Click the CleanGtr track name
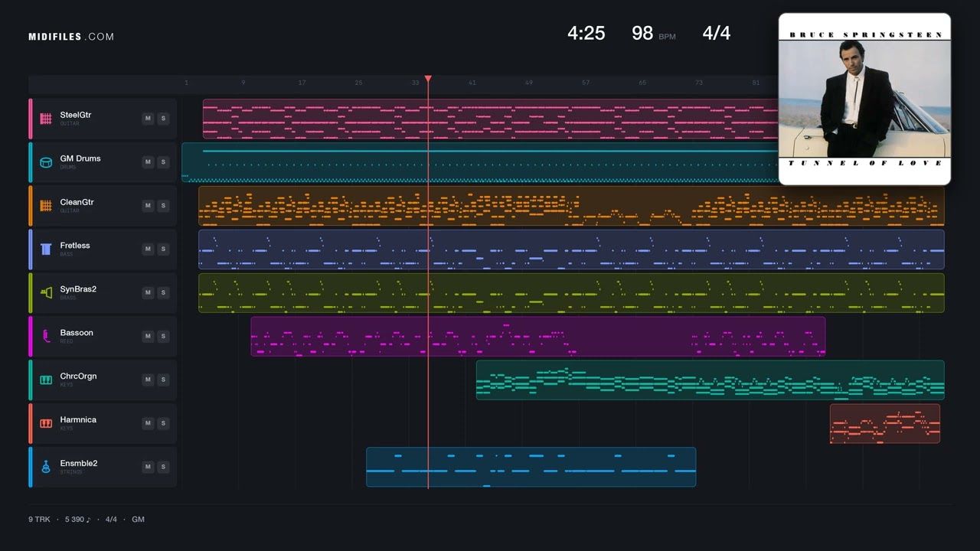 (x=77, y=202)
